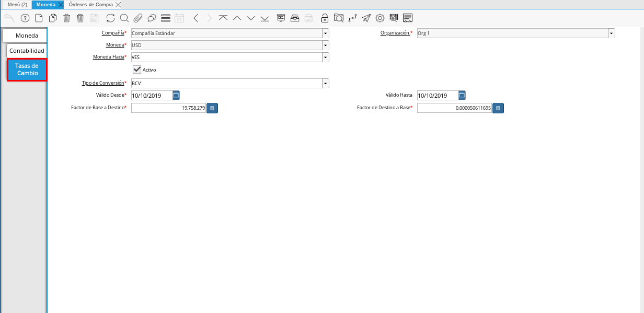
Task: Click the second trash (delete selection) icon
Action: (80, 18)
